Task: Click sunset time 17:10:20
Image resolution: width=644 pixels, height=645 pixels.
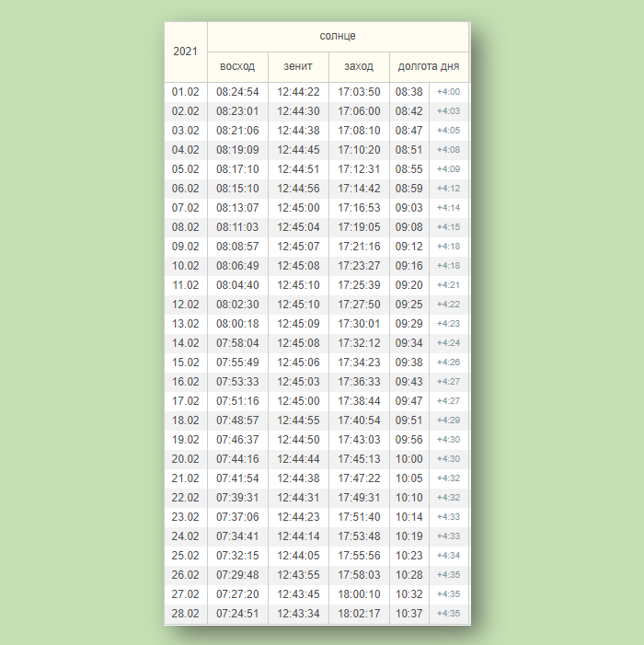Action: tap(359, 150)
